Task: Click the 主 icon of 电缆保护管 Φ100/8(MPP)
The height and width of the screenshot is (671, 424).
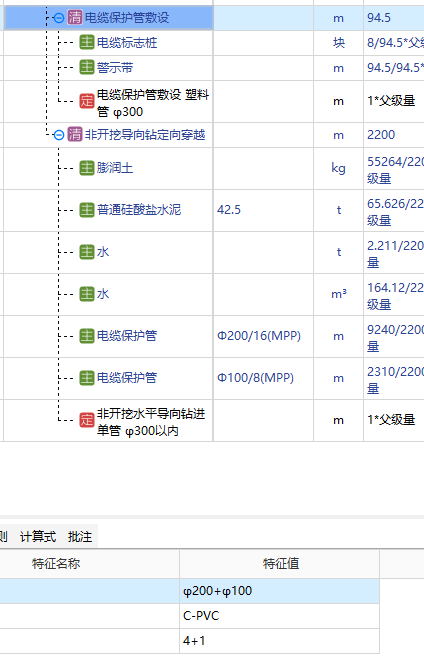Action: coord(87,377)
